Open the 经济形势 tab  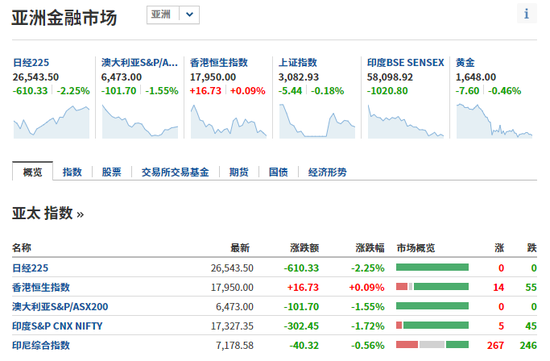327,172
